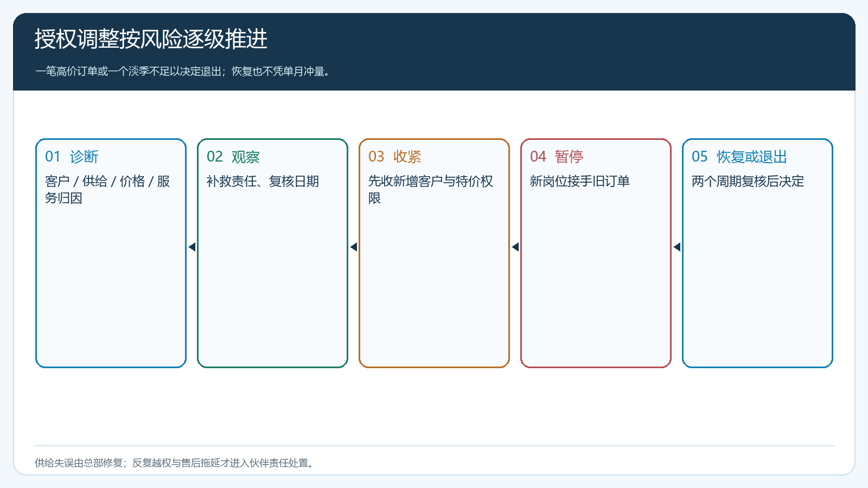Select text 客户 / 供给 / 价格 / 服务归因
The height and width of the screenshot is (488, 868).
click(107, 190)
